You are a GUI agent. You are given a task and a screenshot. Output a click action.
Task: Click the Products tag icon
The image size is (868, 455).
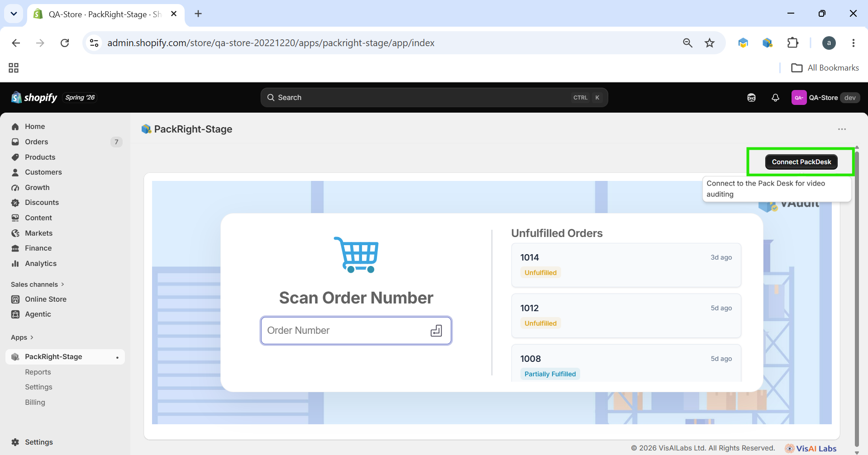coord(15,157)
